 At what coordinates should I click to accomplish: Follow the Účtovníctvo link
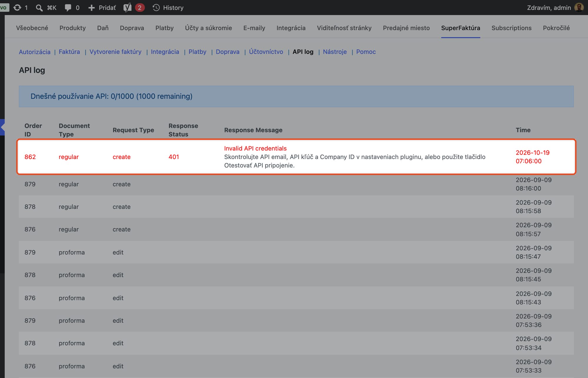pyautogui.click(x=266, y=52)
